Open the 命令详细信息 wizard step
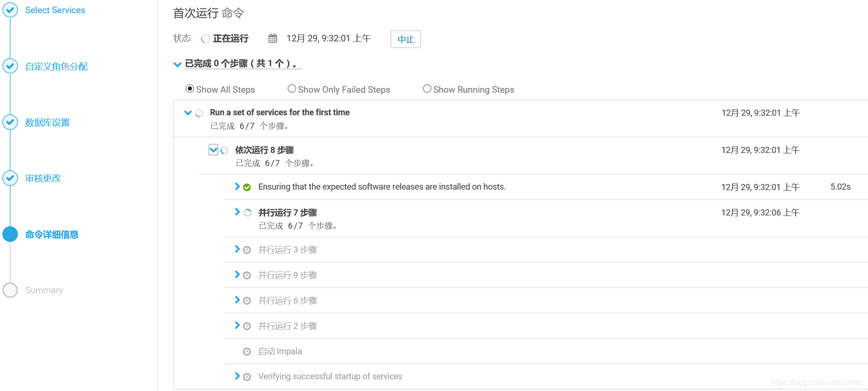Viewport: 868px width, 391px height. (52, 234)
